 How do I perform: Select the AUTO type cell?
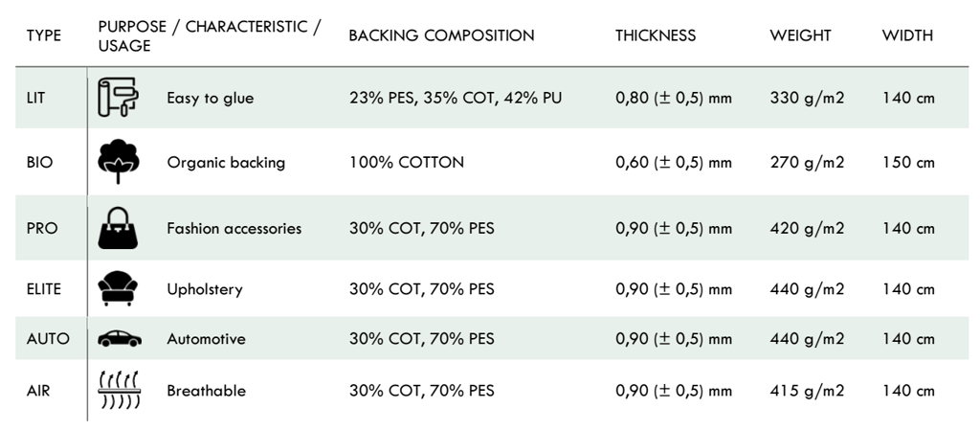point(48,339)
